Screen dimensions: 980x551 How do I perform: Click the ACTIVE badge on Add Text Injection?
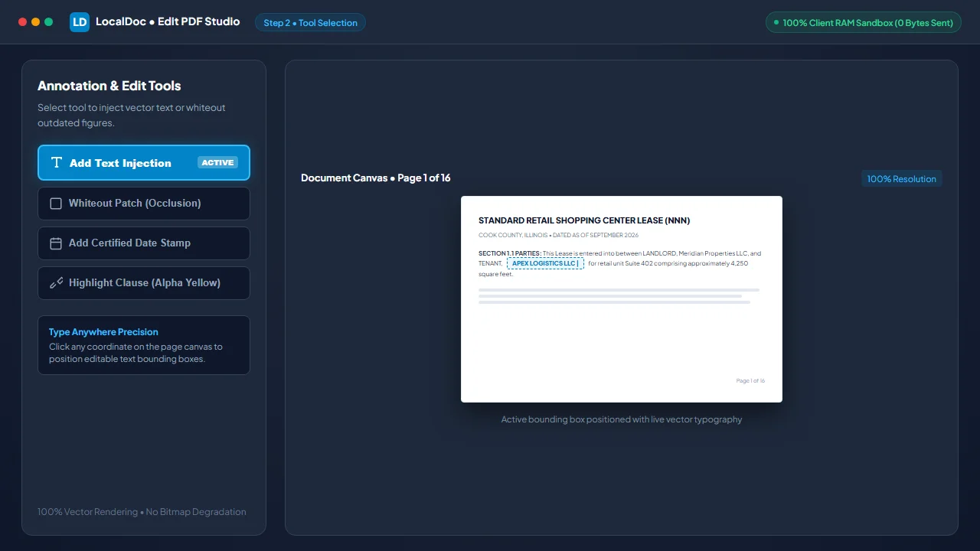(x=217, y=163)
